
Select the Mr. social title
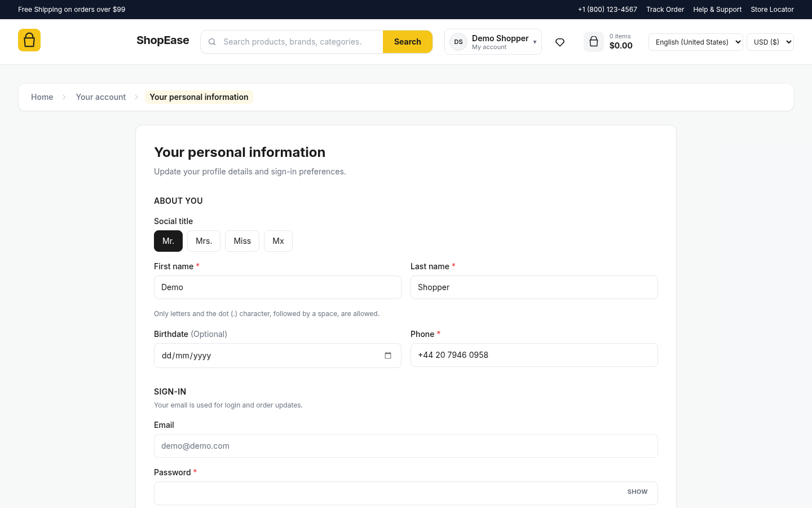click(168, 241)
